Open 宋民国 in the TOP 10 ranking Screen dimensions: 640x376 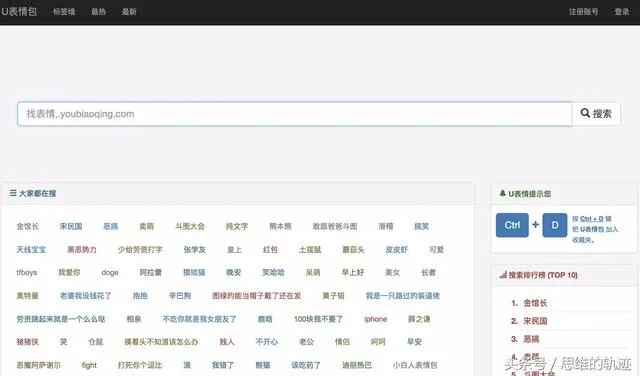point(535,321)
